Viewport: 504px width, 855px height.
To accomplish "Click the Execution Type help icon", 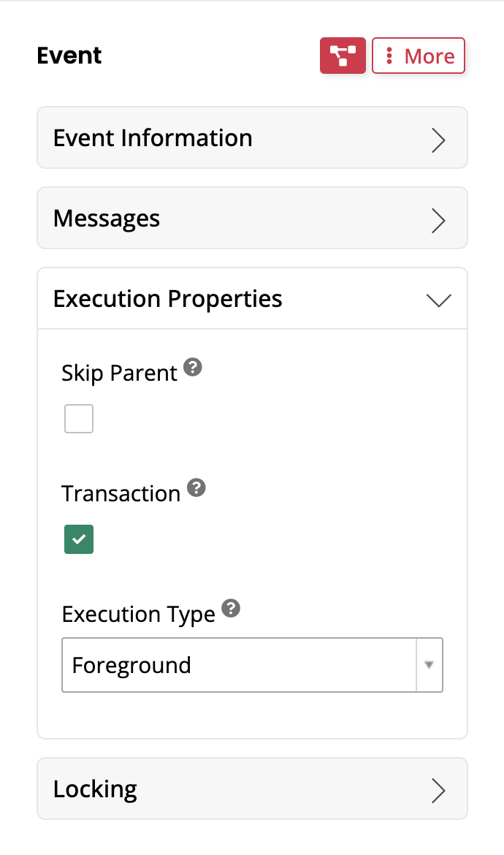I will (231, 608).
